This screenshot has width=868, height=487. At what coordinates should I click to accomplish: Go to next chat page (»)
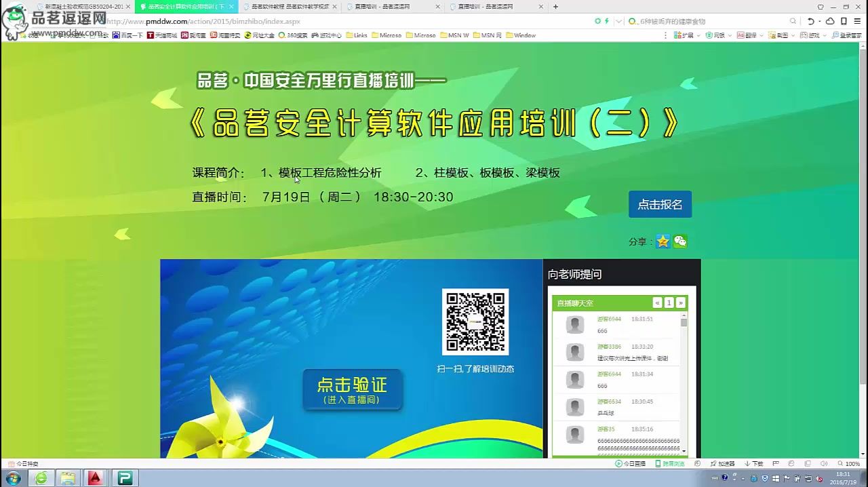680,303
